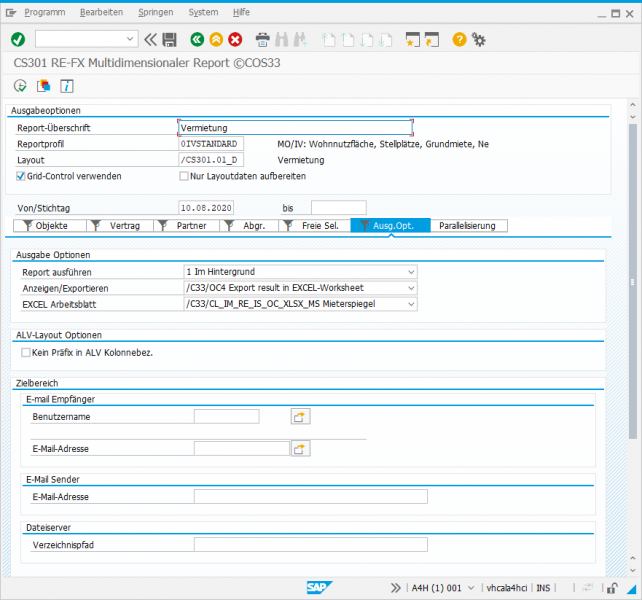Click multiple selection button beside E-Mail-Adresse
642x600 pixels.
299,448
